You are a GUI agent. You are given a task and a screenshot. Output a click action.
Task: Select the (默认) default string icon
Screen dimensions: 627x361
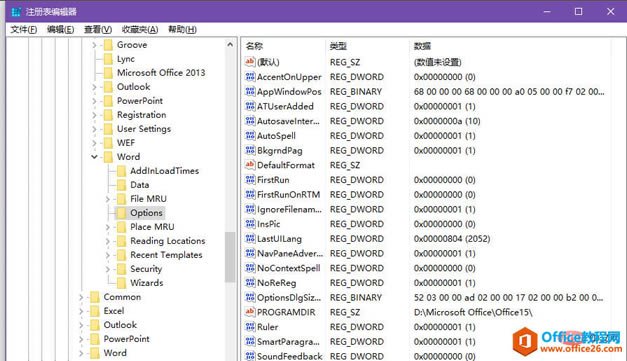[x=250, y=62]
